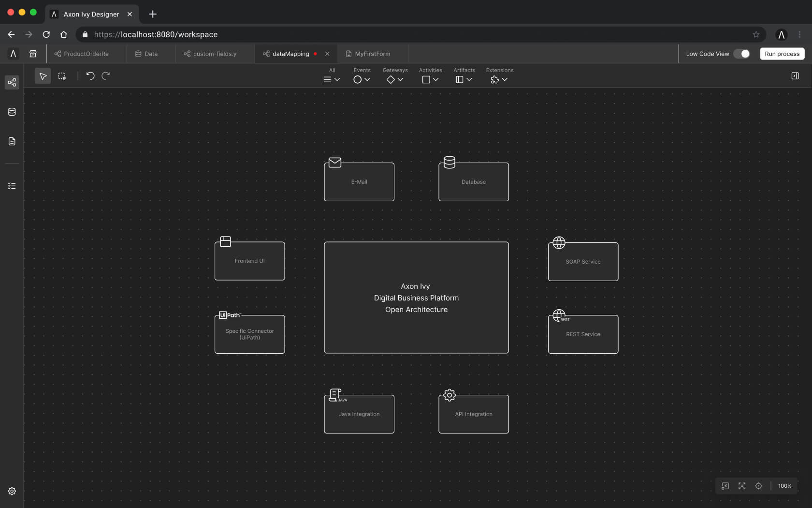Redo the last action

(x=106, y=75)
